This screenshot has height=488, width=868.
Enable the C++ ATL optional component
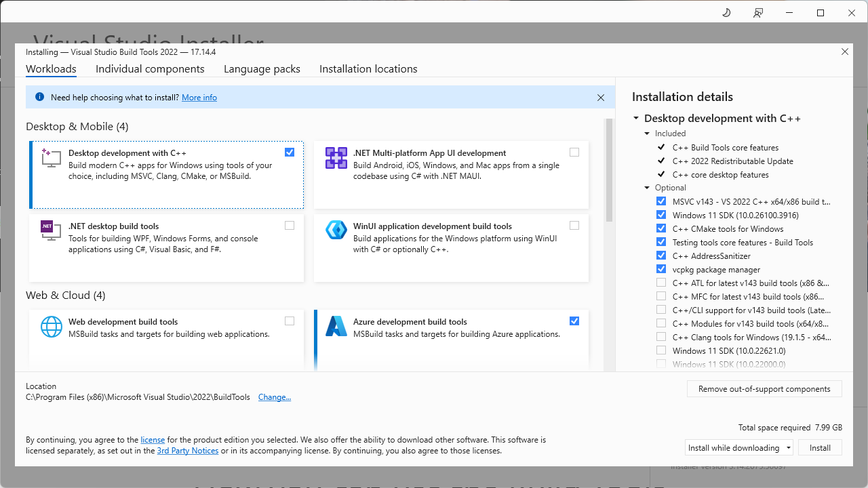[661, 283]
